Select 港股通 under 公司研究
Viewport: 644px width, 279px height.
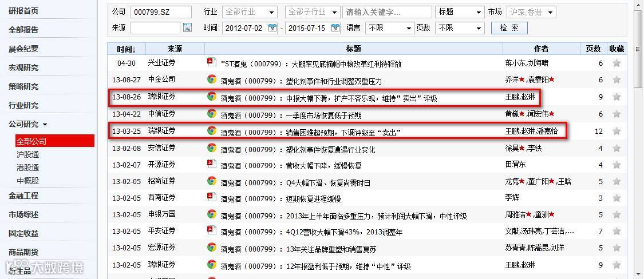click(28, 168)
